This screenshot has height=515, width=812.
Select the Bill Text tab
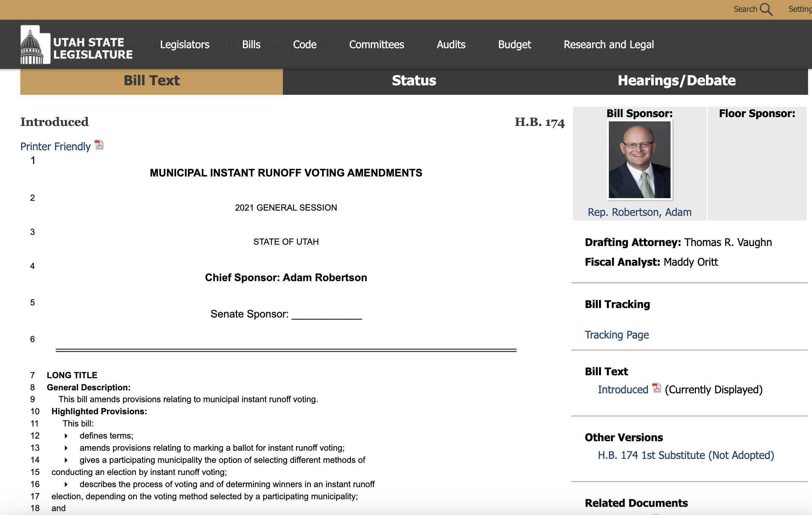coord(151,81)
